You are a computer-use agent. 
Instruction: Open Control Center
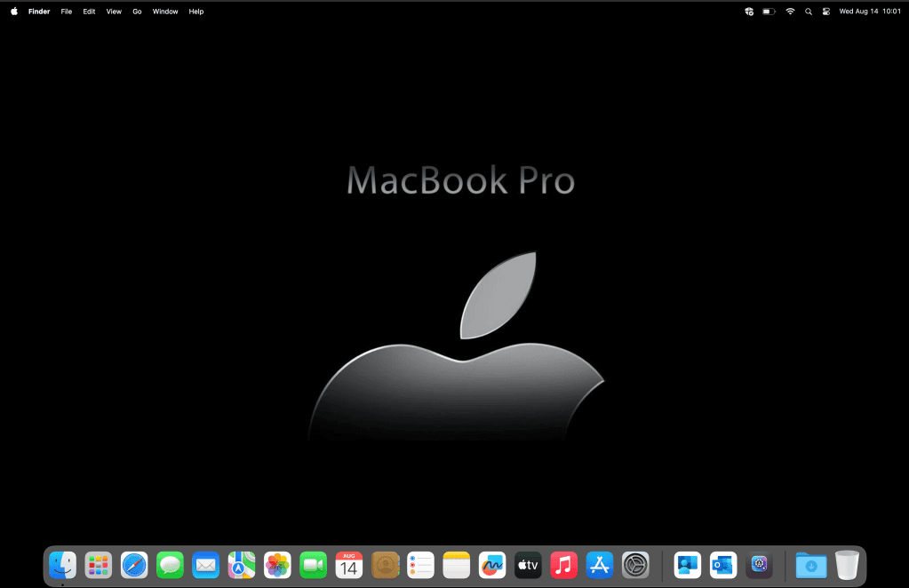click(826, 12)
